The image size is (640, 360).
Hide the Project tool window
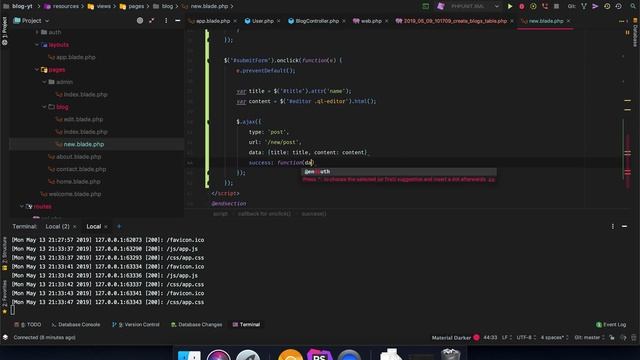point(178,20)
